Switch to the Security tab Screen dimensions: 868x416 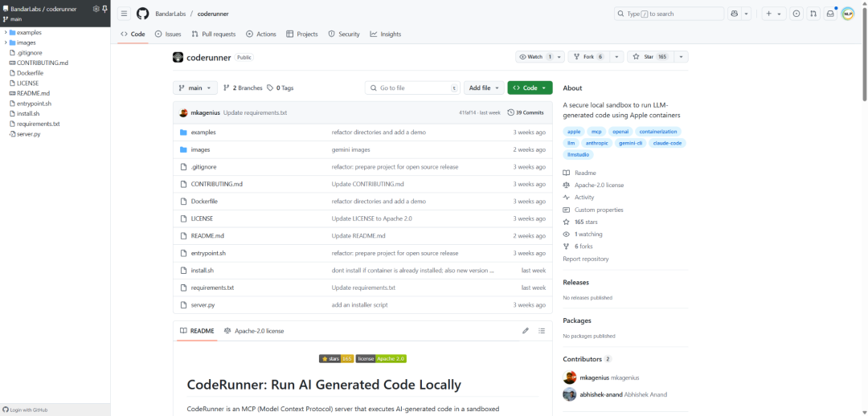click(344, 35)
